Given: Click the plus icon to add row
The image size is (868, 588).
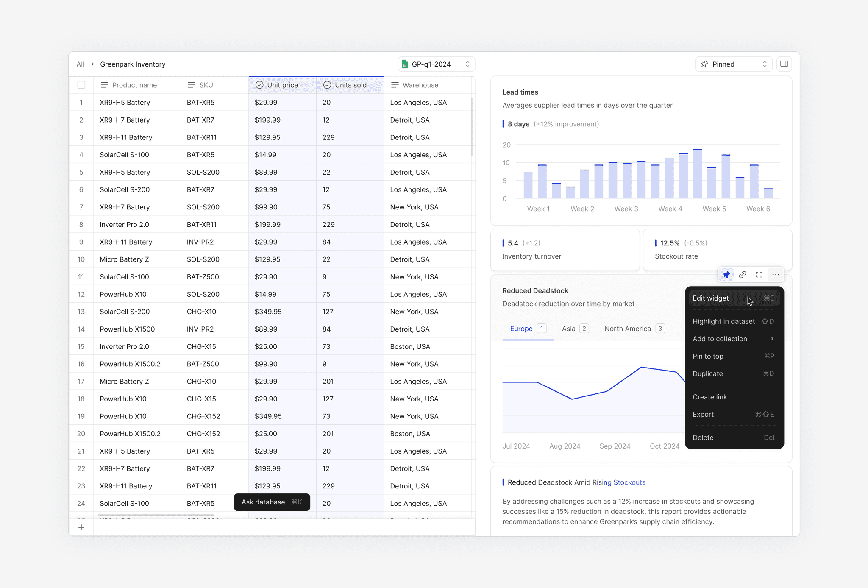Looking at the screenshot, I should 81,527.
